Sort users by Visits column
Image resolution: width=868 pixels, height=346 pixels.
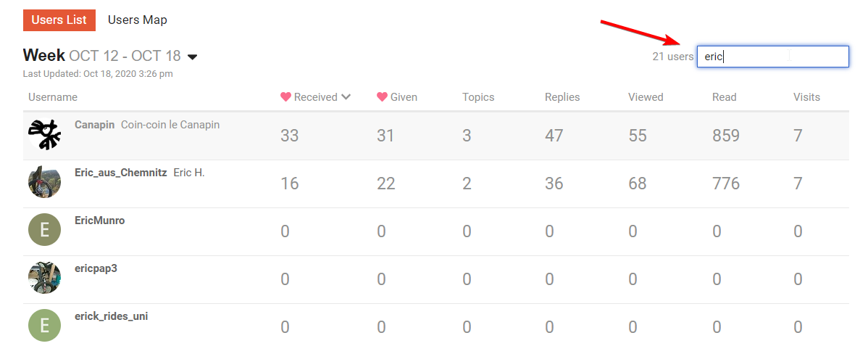coord(806,97)
